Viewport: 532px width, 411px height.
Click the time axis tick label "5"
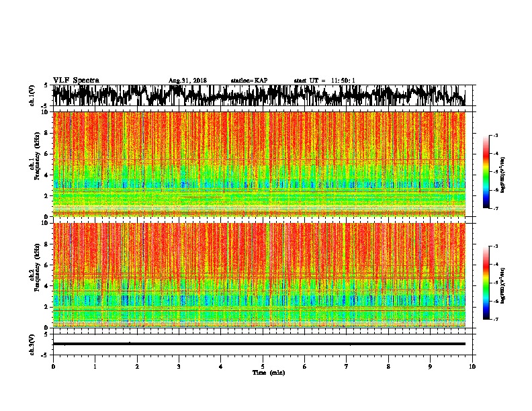pyautogui.click(x=263, y=367)
